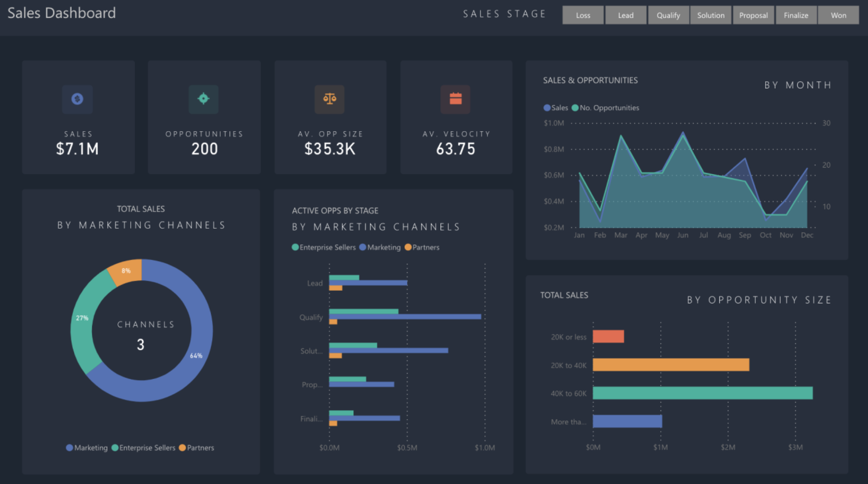Viewport: 868px width, 484px height.
Task: Click orange Partners legend dot under donut chart
Action: [x=182, y=448]
